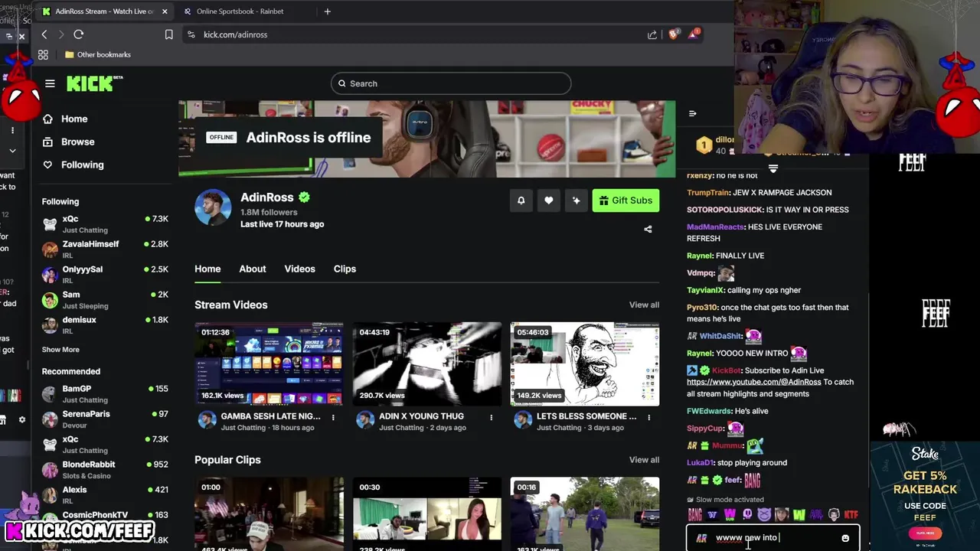Viewport: 980px width, 551px height.
Task: Insert the red KTF emote
Action: [851, 514]
